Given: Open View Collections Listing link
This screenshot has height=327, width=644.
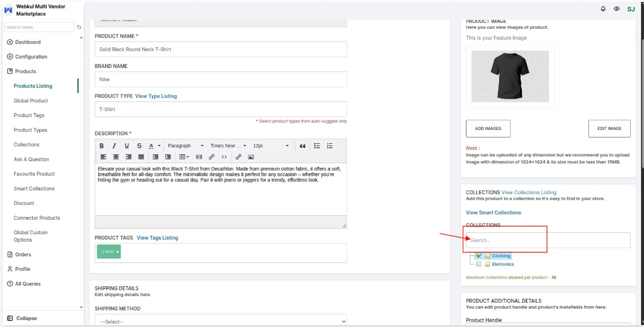Looking at the screenshot, I should pos(529,193).
